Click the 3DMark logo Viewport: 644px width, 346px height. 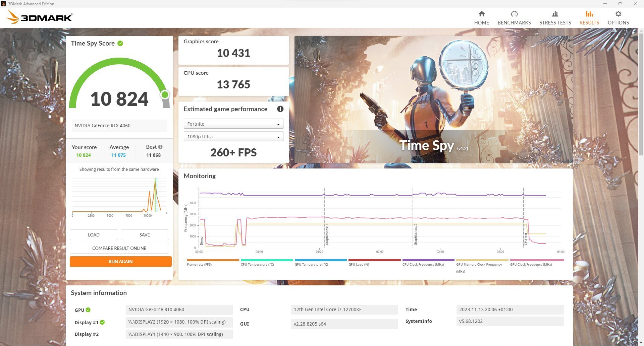[x=40, y=17]
